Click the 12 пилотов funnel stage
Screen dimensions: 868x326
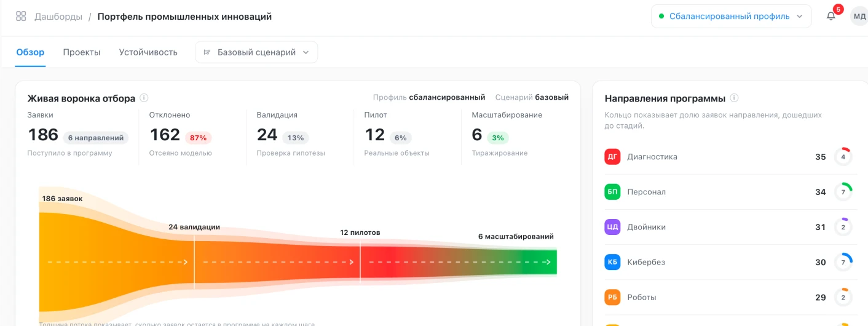coord(360,233)
